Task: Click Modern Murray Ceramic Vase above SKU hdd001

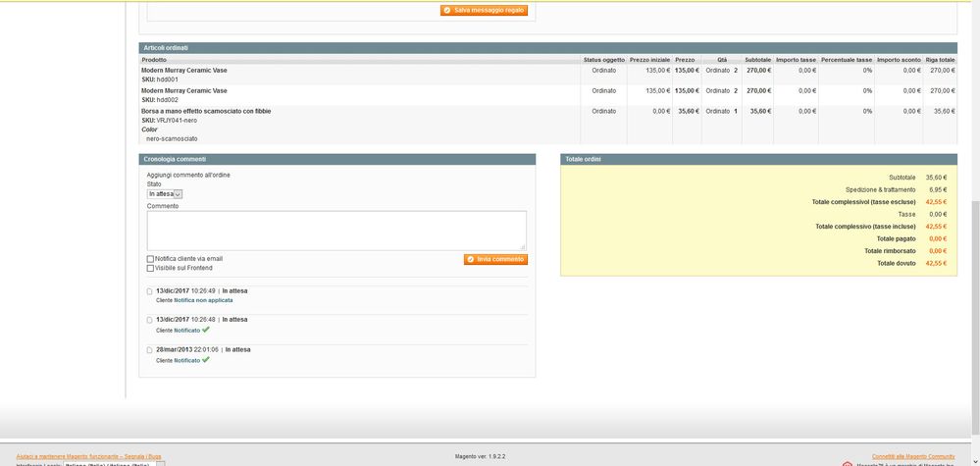Action: coord(184,71)
